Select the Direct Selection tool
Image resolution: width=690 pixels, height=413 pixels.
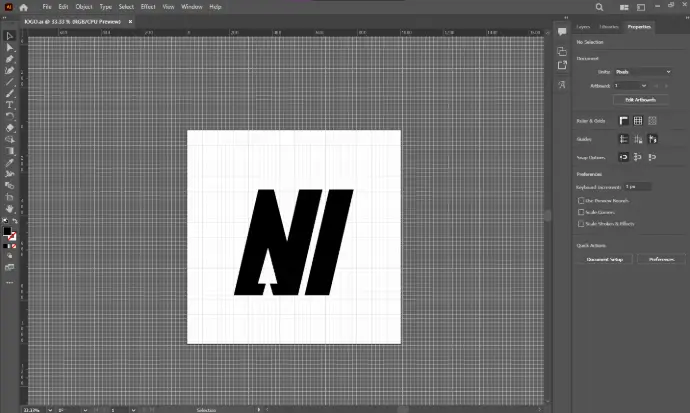point(9,48)
